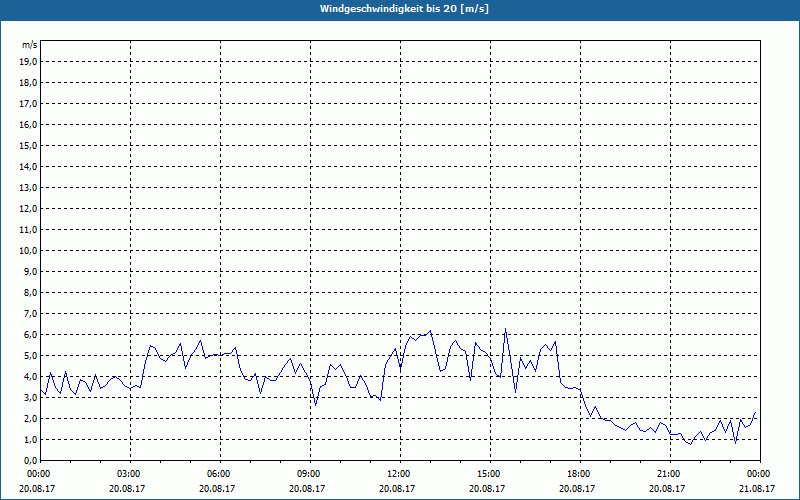The height and width of the screenshot is (500, 800).
Task: Click the 'm/s' unit label
Action: (30, 45)
